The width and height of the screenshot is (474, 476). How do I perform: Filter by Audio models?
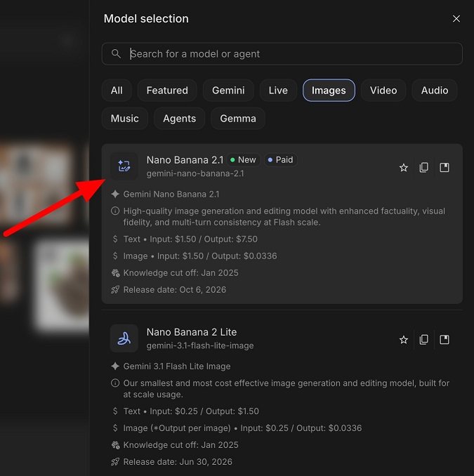coord(435,91)
